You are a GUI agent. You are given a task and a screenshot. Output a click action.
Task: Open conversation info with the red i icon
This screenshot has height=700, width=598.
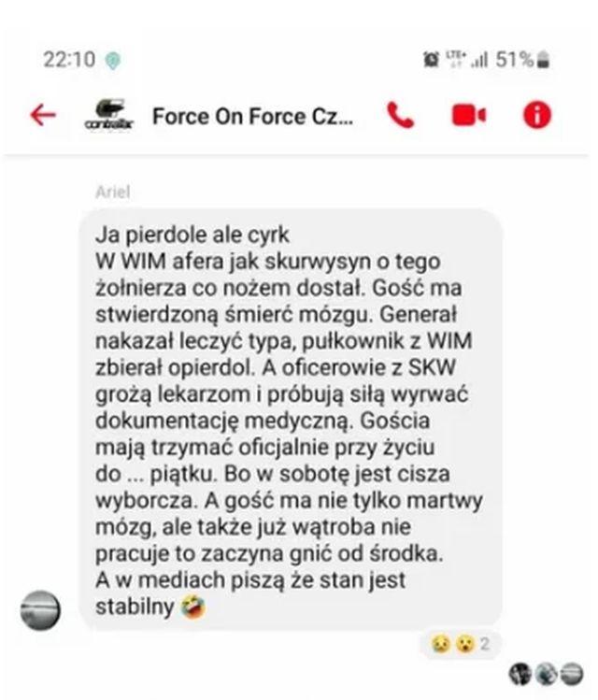tap(537, 115)
